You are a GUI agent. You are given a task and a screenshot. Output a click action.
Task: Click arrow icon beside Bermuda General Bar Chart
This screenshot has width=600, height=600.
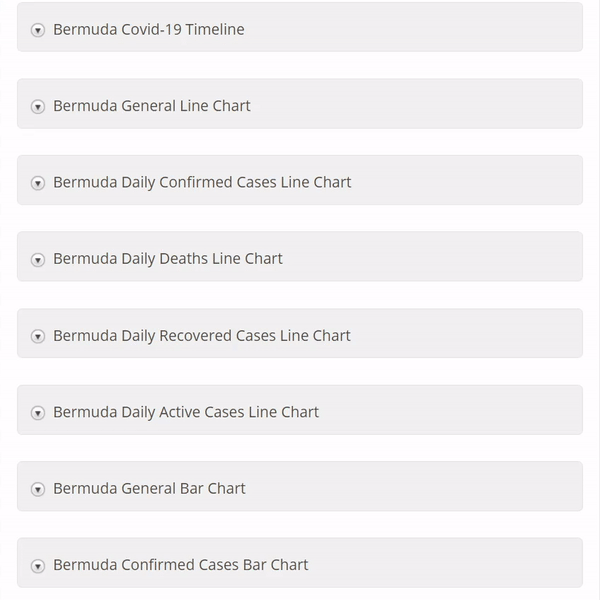(x=38, y=489)
